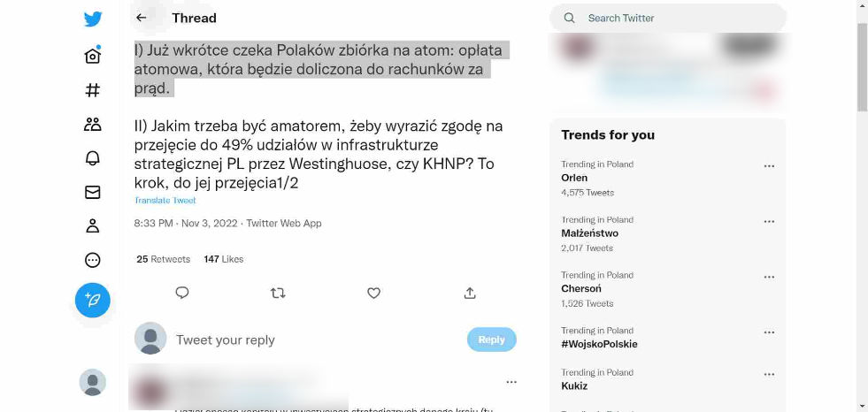Focus the Search Twitter field
Viewport: 868px width, 412px height.
(x=668, y=19)
